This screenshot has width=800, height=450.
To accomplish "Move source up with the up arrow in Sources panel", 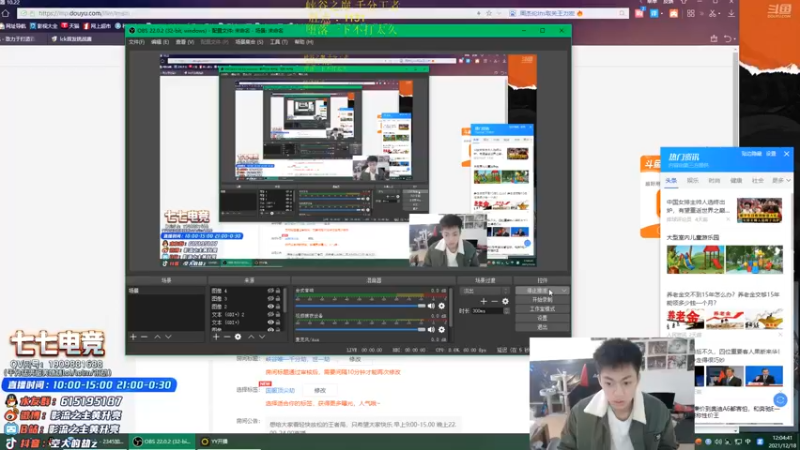I will pos(251,337).
